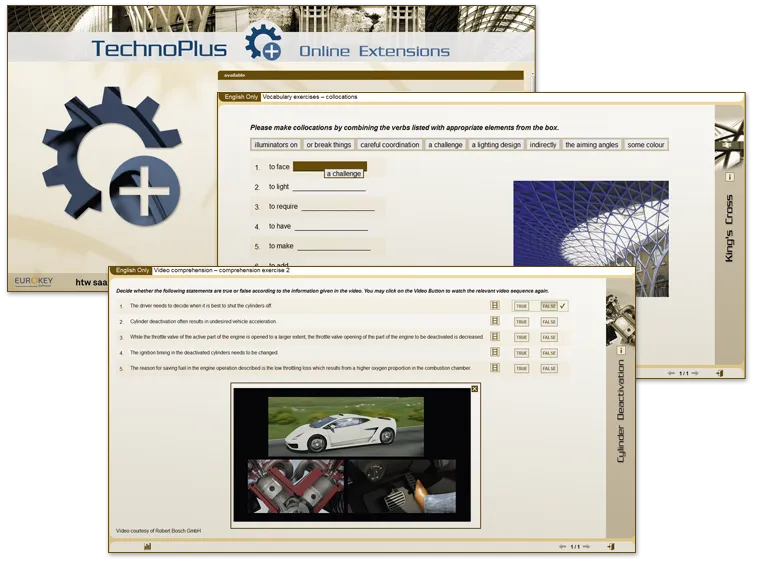Mark statement 1 as FALSE
Viewport: 758px width, 566px height.
coord(549,306)
